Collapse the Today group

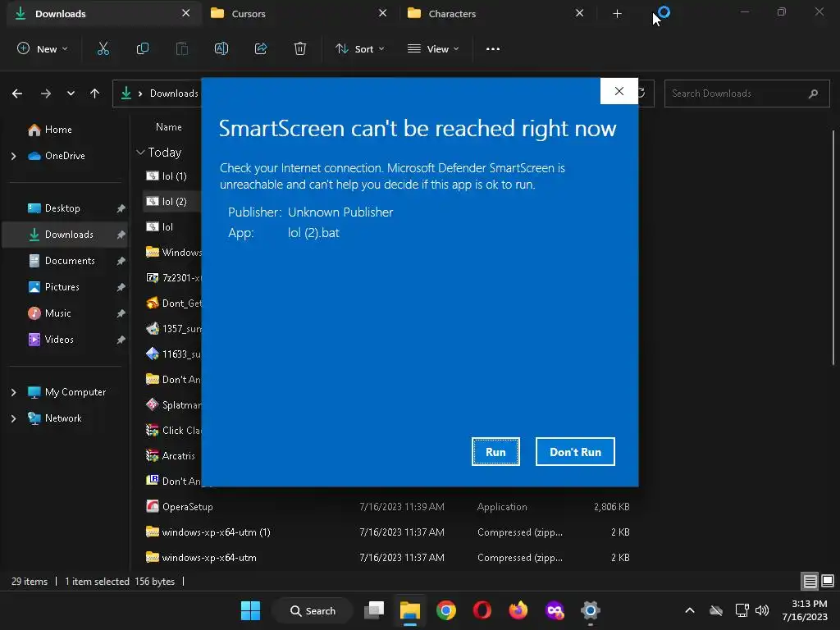(x=140, y=153)
